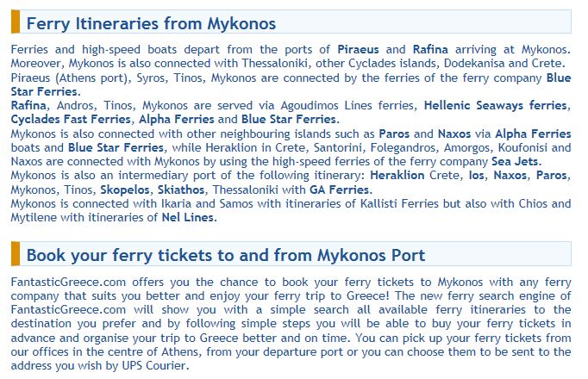Click the bold Piraeus link

coord(358,49)
